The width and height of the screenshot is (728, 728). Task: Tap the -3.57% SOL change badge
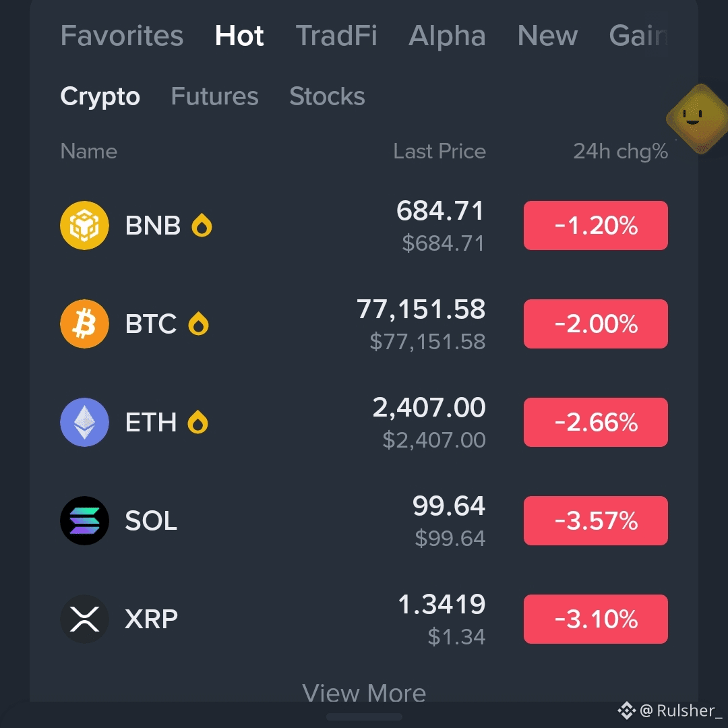pyautogui.click(x=596, y=521)
